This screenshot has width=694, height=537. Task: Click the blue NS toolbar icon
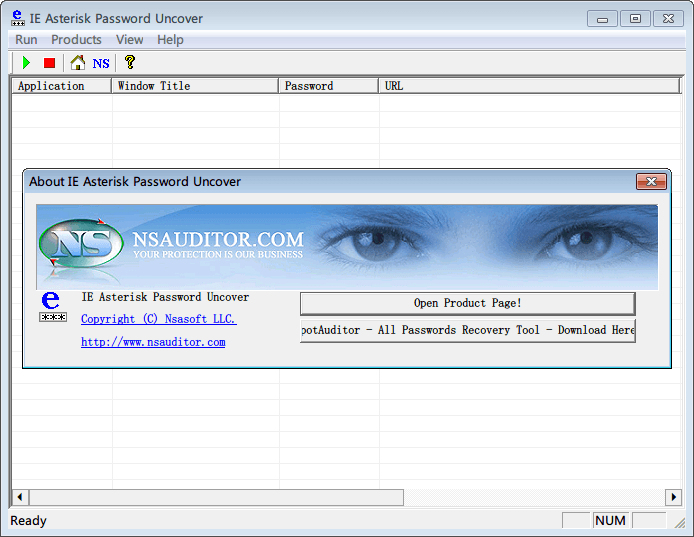point(101,63)
